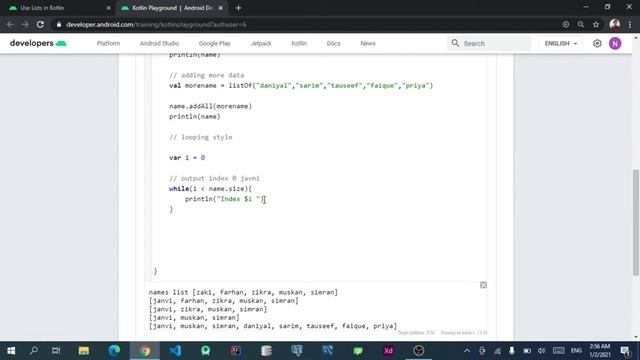640x360 pixels.
Task: Open the notifications action center
Action: (x=625, y=351)
